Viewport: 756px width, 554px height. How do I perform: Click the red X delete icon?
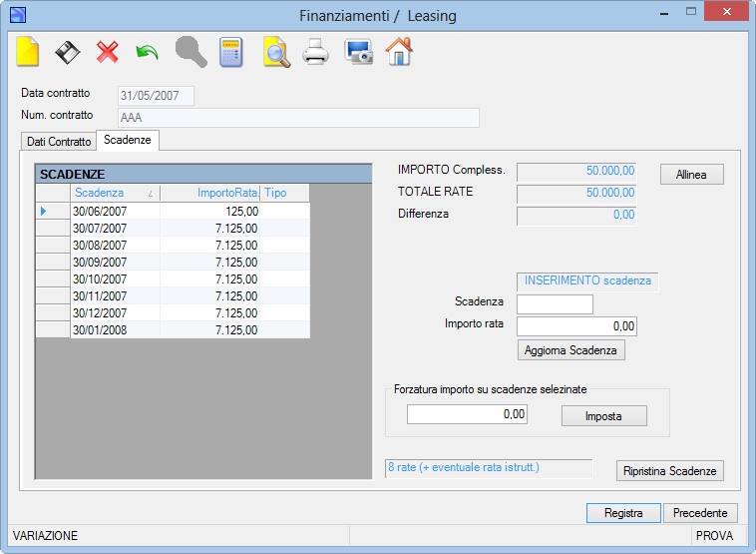click(107, 52)
